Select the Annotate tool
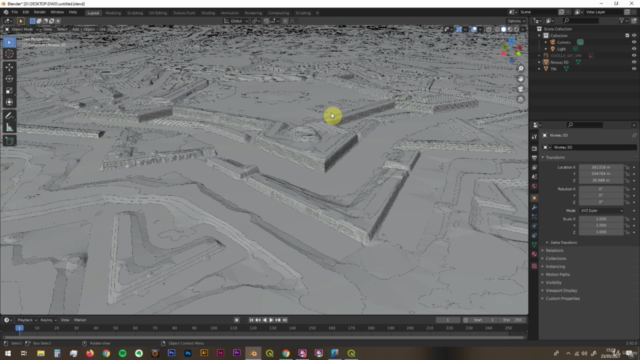 [9, 116]
